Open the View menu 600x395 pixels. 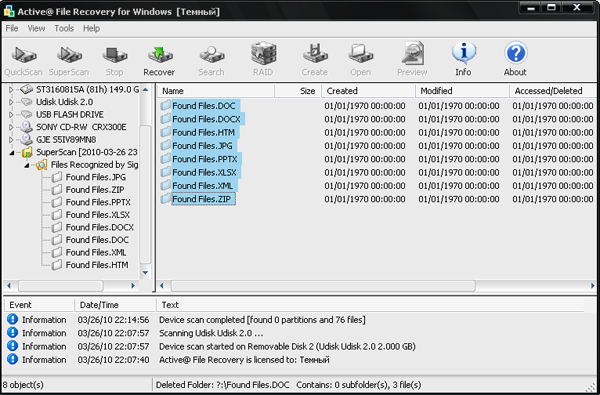[x=36, y=28]
